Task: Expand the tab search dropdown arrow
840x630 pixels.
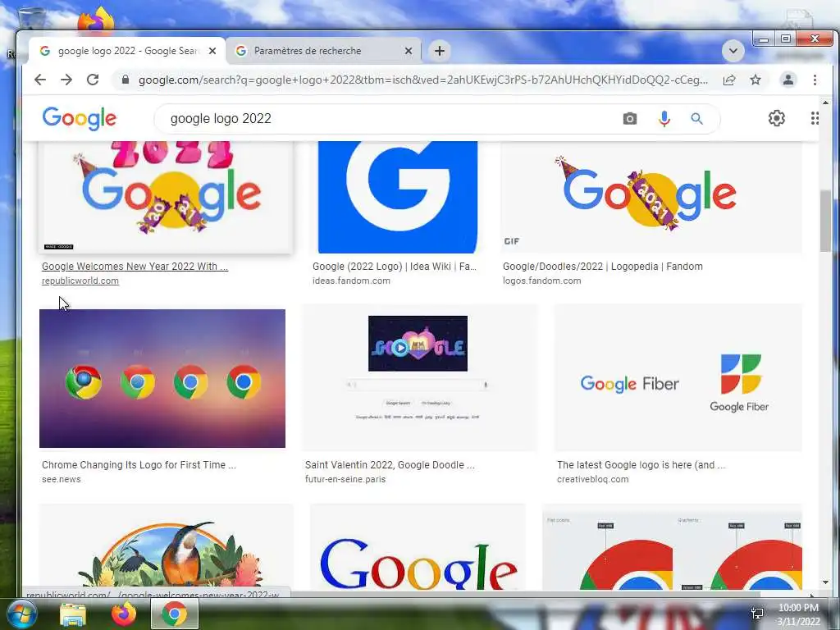Action: click(733, 51)
